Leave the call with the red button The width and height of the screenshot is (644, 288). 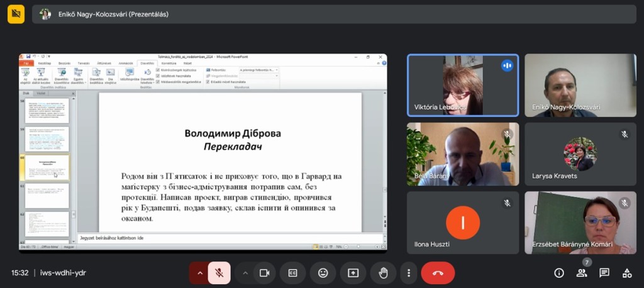point(438,273)
